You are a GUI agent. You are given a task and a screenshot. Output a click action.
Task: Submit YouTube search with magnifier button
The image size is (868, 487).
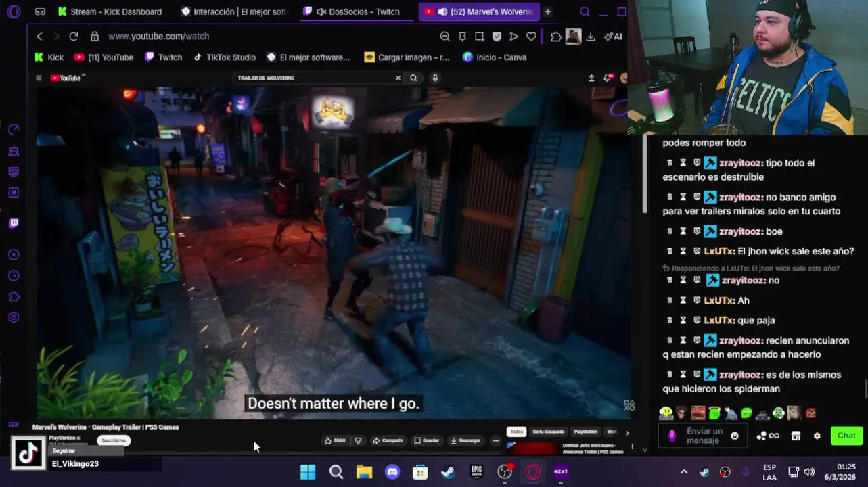pyautogui.click(x=413, y=78)
